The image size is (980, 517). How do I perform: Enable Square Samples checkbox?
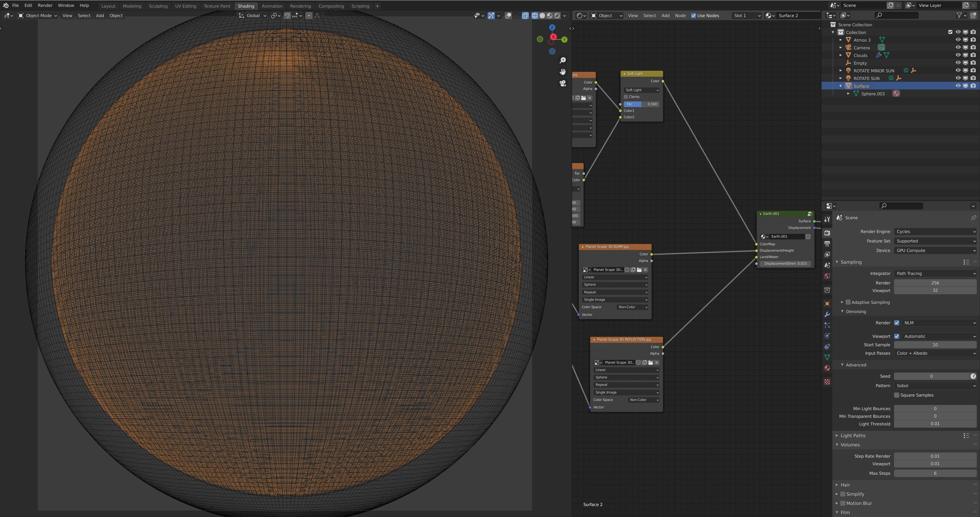click(897, 395)
